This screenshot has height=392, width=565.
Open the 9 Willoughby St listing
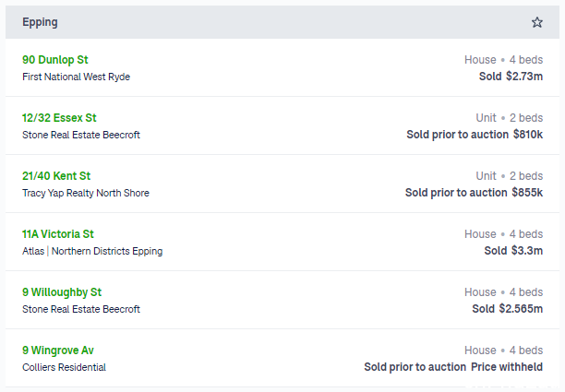click(x=62, y=292)
